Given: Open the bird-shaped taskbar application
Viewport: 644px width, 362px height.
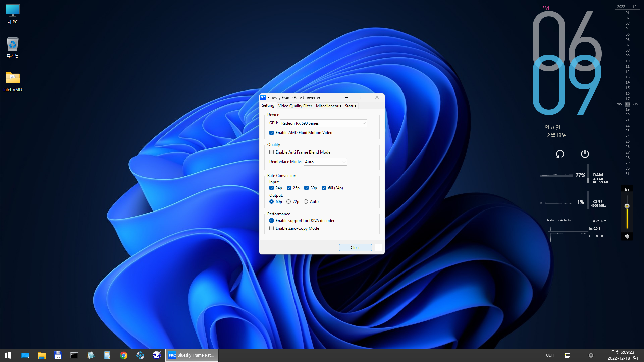Looking at the screenshot, I should point(157,355).
